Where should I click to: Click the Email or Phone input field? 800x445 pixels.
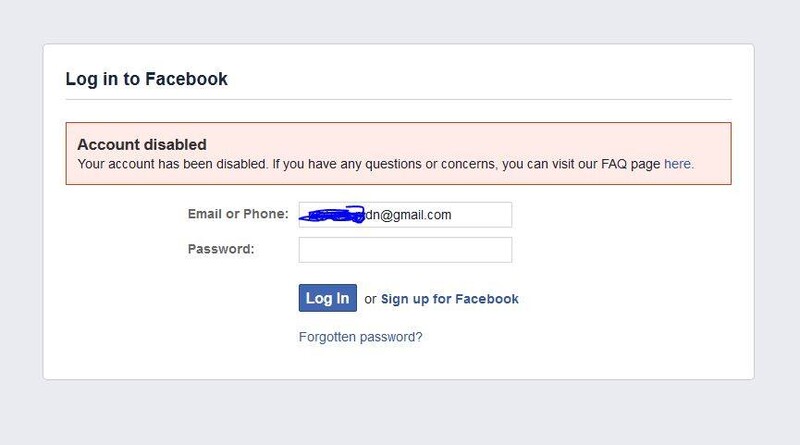405,215
